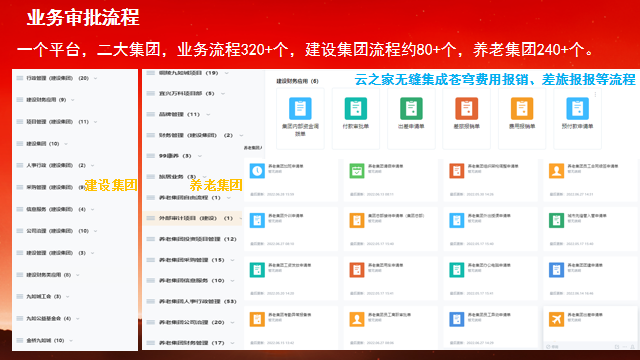Expand the 养老集团信息服务 (10) chevron
The image size is (640, 360).
(x=233, y=281)
